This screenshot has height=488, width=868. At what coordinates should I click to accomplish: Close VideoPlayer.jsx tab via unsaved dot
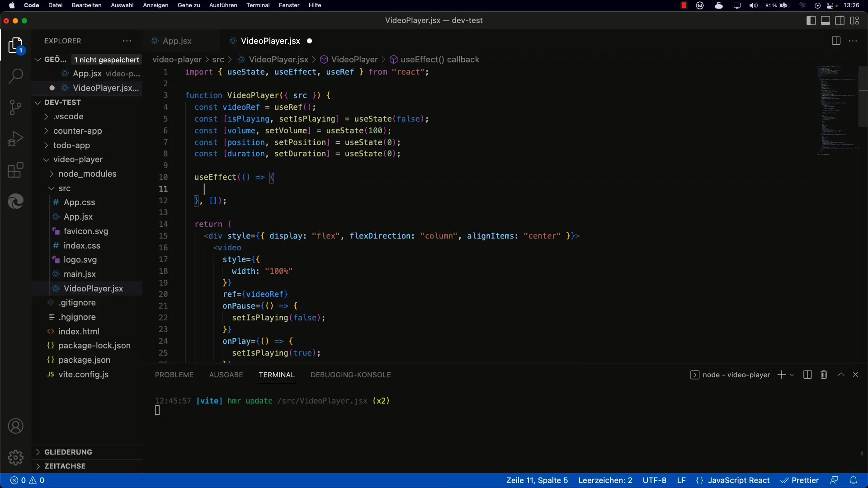(x=310, y=41)
